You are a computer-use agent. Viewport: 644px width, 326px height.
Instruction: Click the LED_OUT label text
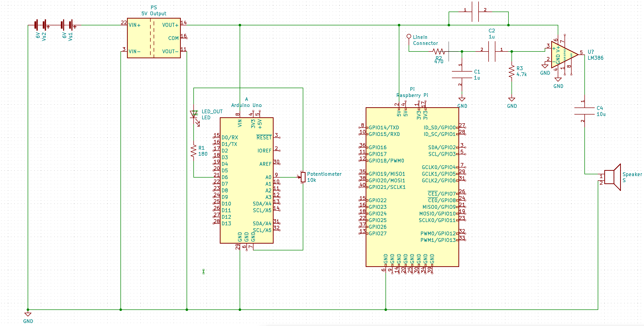pos(212,112)
